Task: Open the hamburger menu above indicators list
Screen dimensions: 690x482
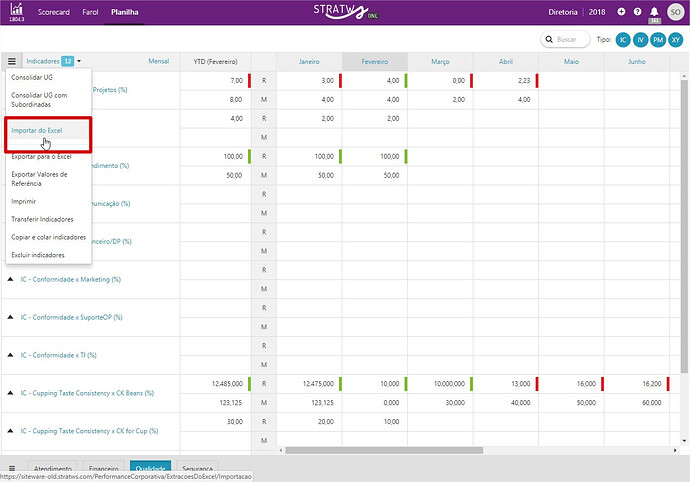Action: [x=12, y=61]
